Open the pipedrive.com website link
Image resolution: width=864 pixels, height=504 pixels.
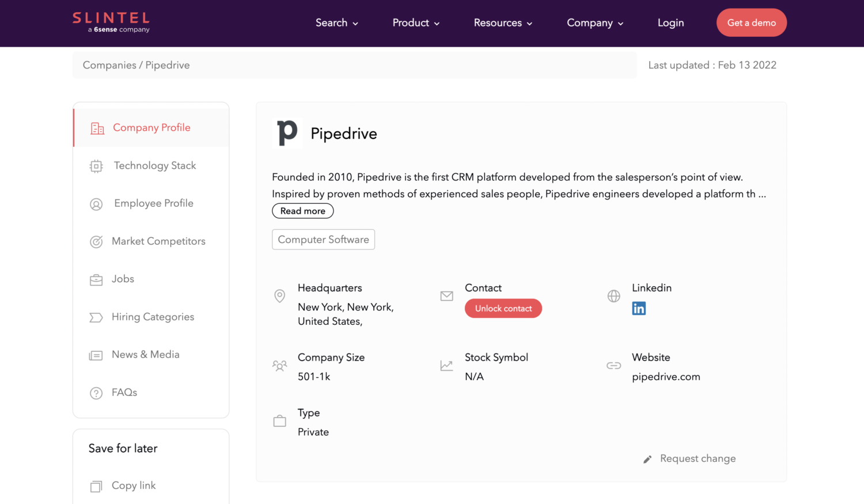coord(666,377)
